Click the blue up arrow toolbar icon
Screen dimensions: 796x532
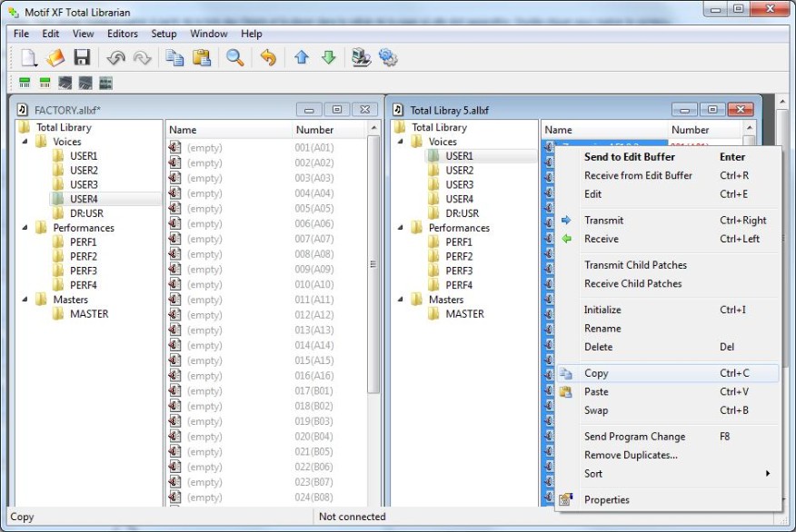(x=302, y=58)
